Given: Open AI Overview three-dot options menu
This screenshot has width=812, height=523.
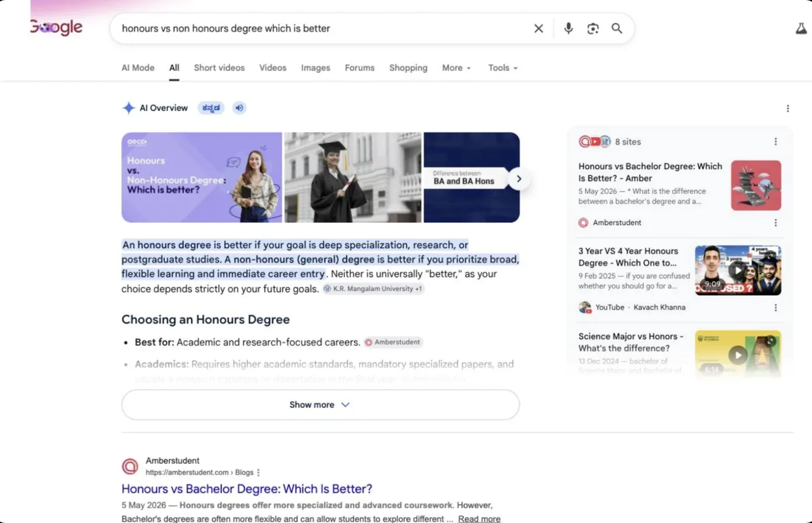Looking at the screenshot, I should (788, 109).
